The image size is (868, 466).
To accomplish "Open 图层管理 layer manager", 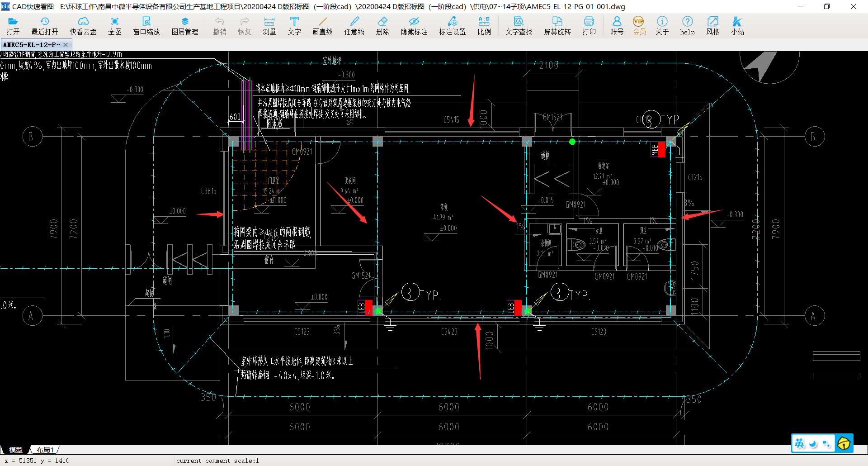I will [185, 26].
